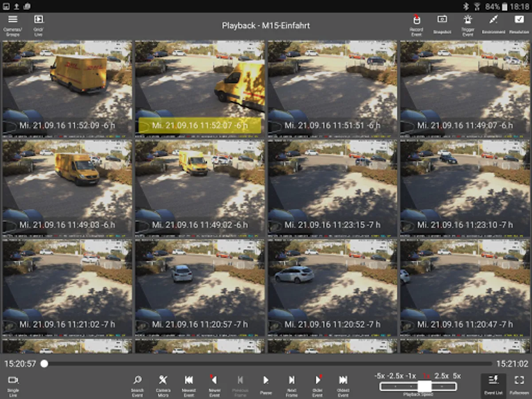Open event thumbnail at 11:49:03
This screenshot has width=532, height=399.
pos(67,188)
